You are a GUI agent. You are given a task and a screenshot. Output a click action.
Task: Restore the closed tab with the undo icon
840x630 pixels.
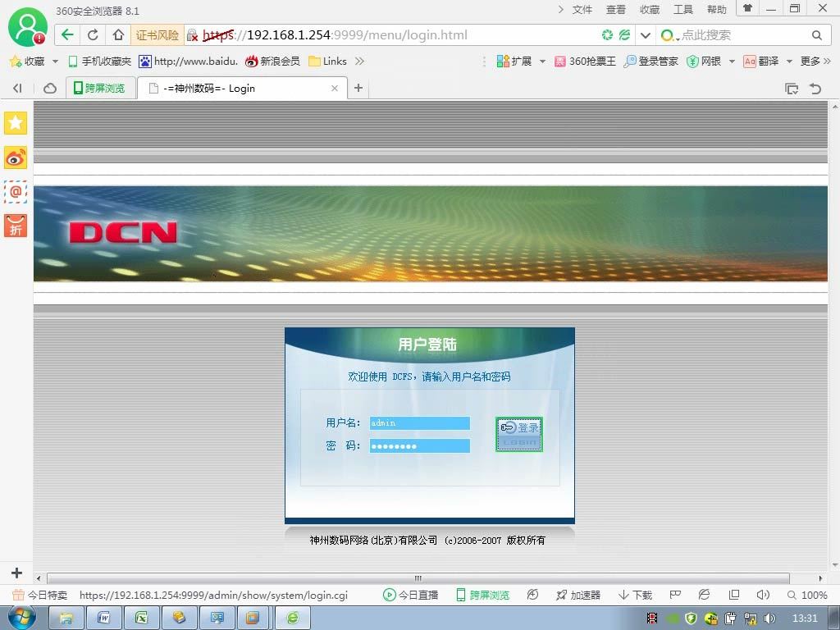815,89
